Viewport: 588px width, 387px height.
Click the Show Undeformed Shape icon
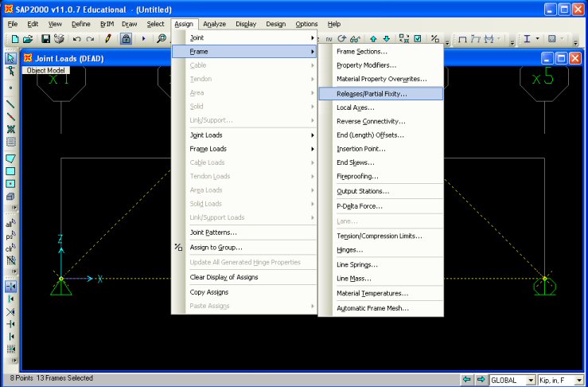[x=463, y=39]
